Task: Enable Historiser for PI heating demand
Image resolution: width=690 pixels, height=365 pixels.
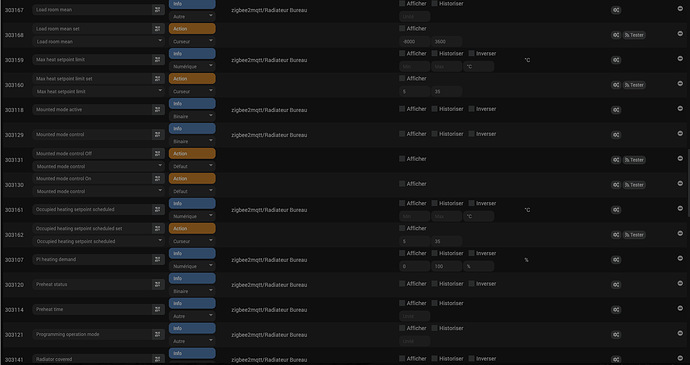Action: tap(434, 253)
